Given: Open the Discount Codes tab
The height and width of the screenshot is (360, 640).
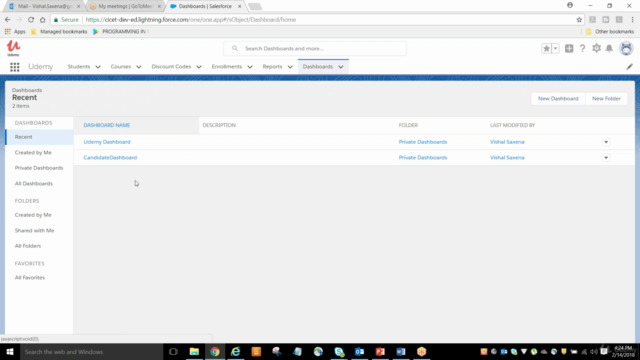Looking at the screenshot, I should (x=171, y=67).
